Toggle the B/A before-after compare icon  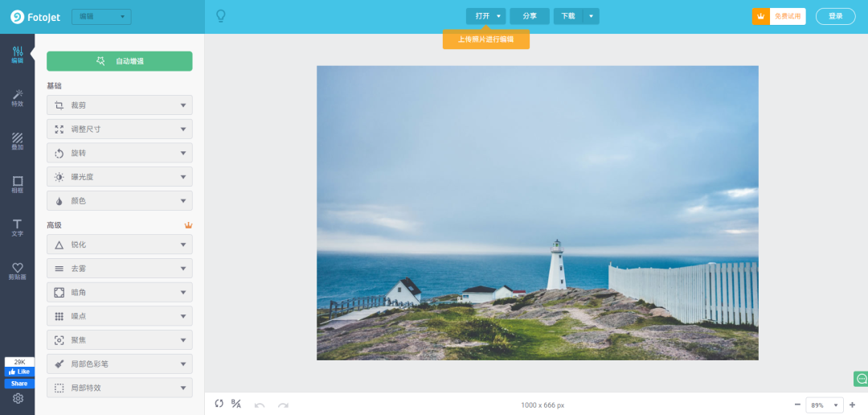tap(235, 404)
